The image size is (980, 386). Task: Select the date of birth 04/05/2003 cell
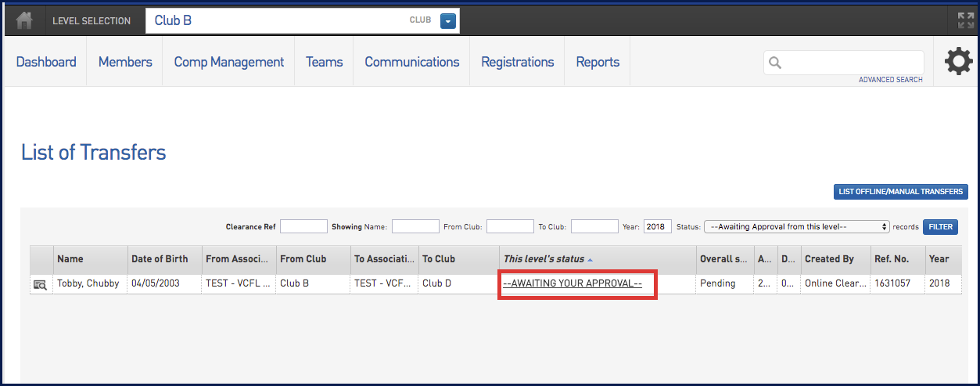click(x=164, y=283)
